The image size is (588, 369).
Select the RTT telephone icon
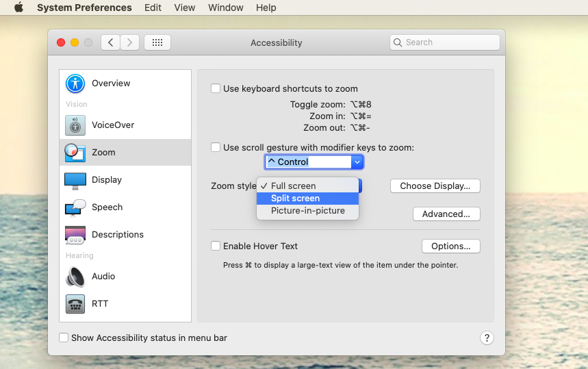[x=75, y=304]
